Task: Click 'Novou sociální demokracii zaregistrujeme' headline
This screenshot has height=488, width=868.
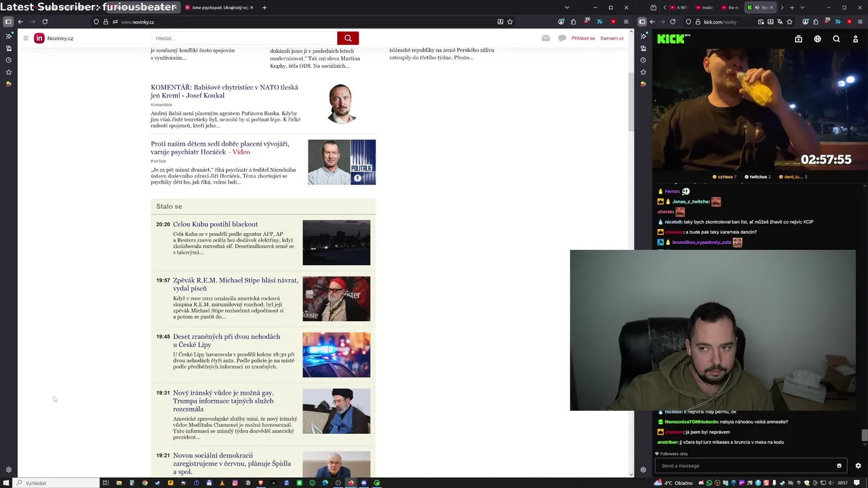Action: [232, 464]
